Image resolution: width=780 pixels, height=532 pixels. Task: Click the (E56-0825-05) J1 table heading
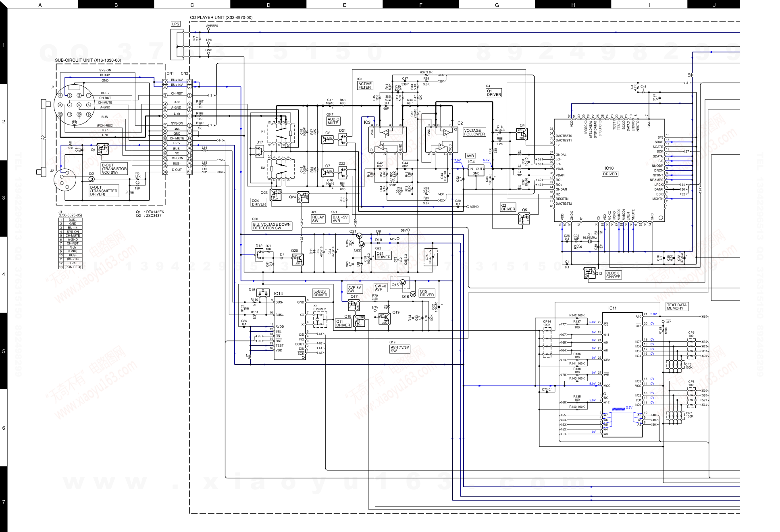click(x=70, y=215)
